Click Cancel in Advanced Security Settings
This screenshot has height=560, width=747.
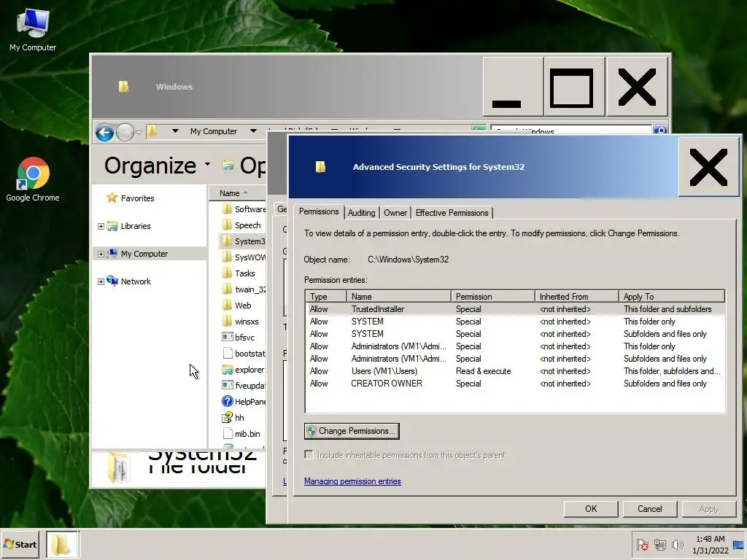pyautogui.click(x=650, y=508)
